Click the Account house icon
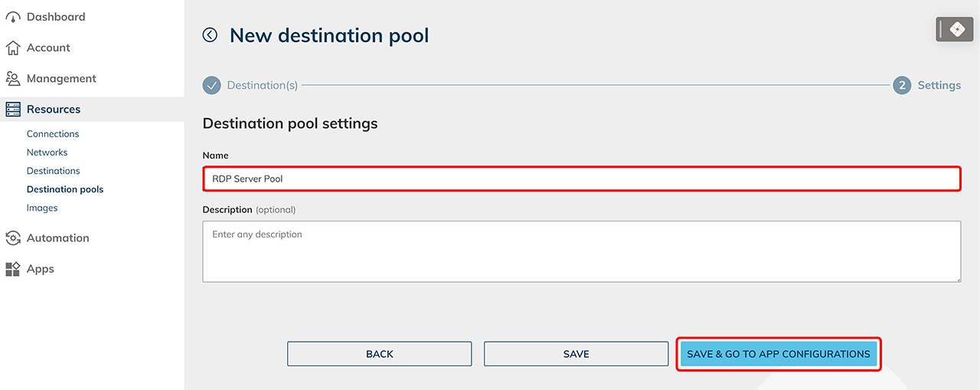The image size is (980, 390). [13, 48]
